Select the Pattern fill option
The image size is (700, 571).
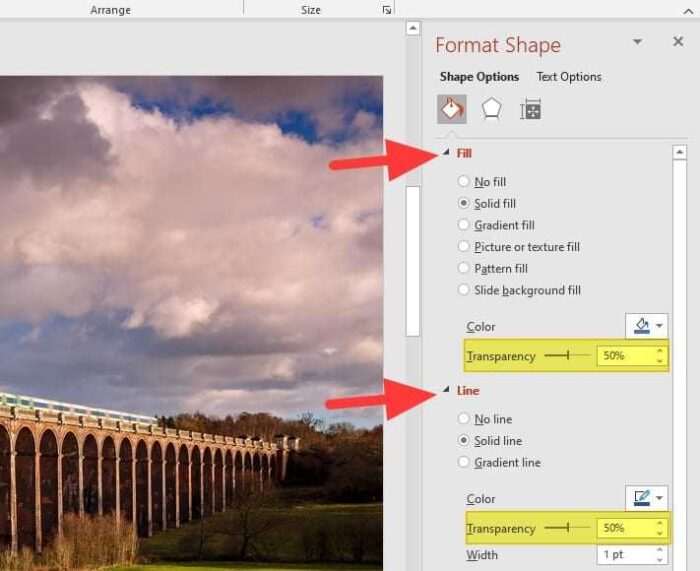(x=493, y=268)
